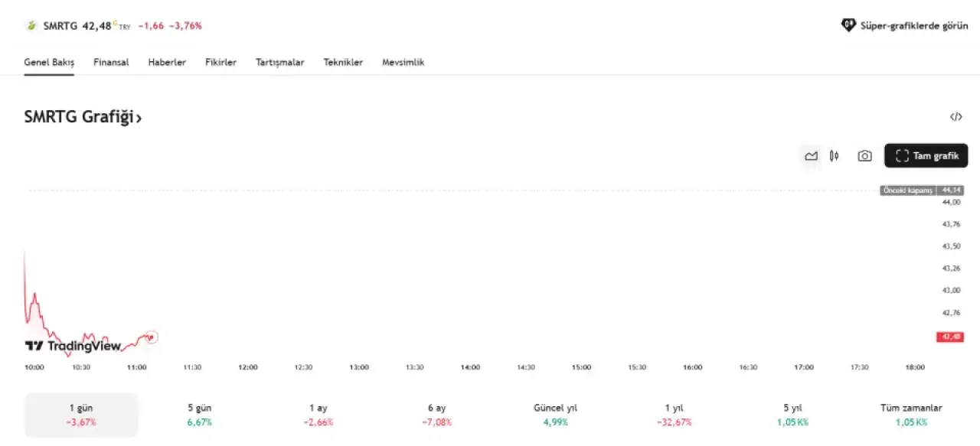Select the area chart style icon
This screenshot has height=446, width=980.
811,156
